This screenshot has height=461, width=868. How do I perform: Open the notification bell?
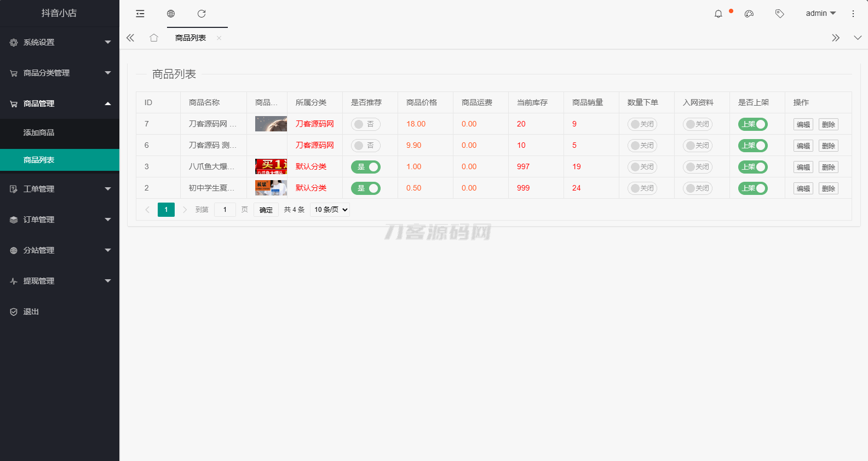tap(718, 14)
